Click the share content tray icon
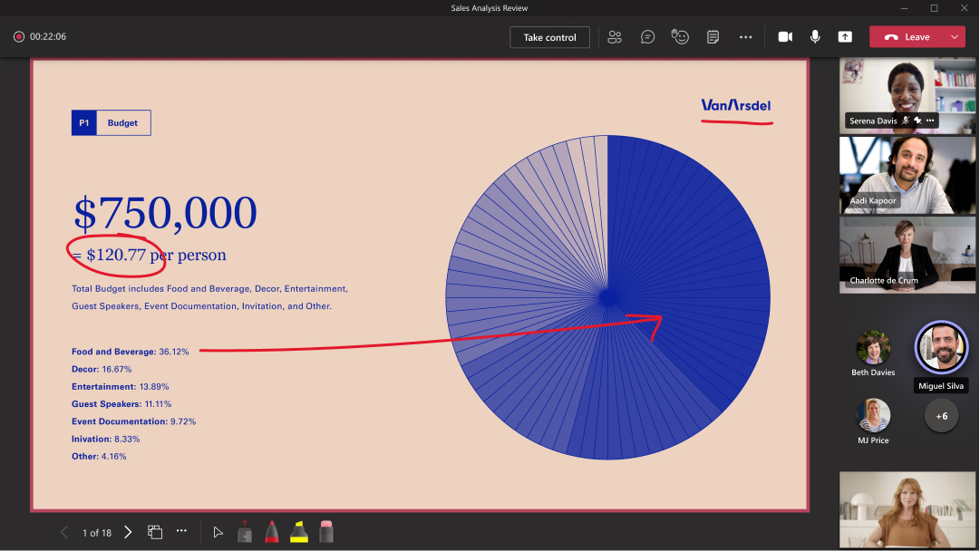This screenshot has width=980, height=551. (x=845, y=37)
